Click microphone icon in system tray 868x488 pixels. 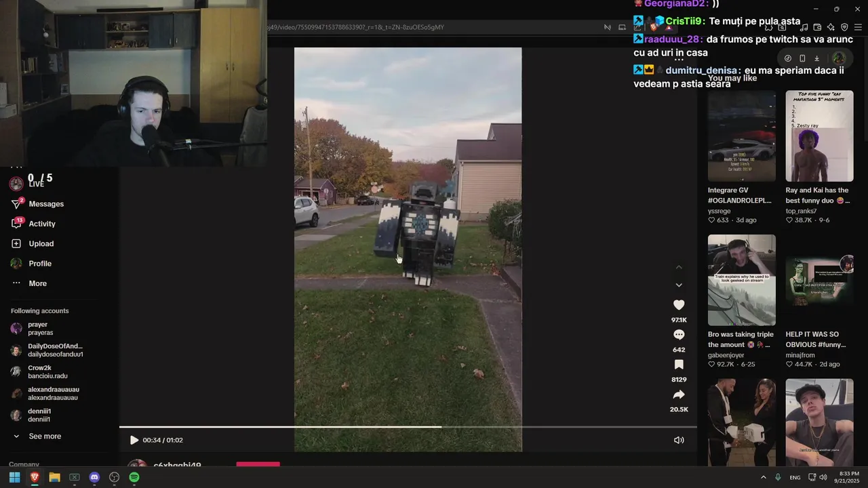pyautogui.click(x=778, y=477)
